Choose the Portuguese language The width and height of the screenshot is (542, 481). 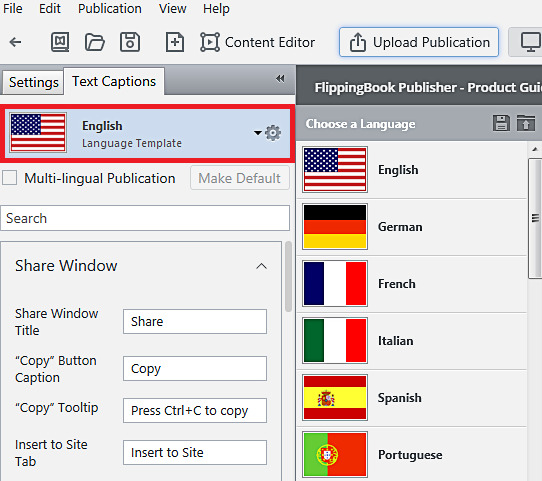point(412,455)
